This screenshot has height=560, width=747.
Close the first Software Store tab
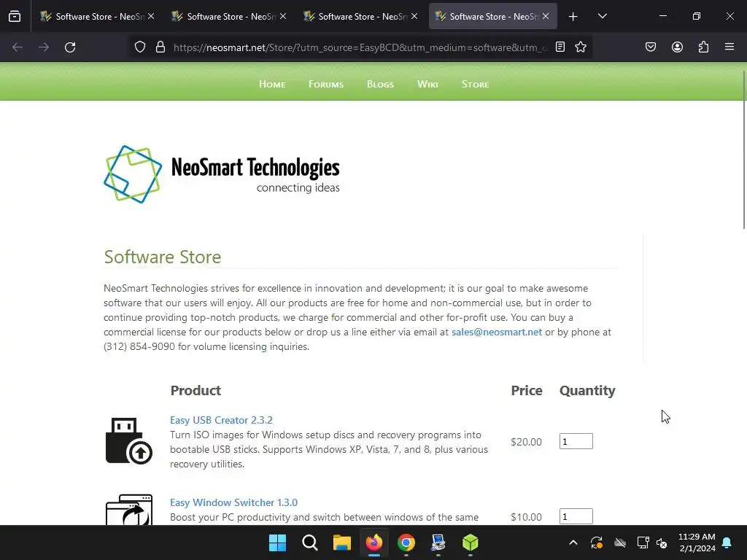pyautogui.click(x=151, y=16)
